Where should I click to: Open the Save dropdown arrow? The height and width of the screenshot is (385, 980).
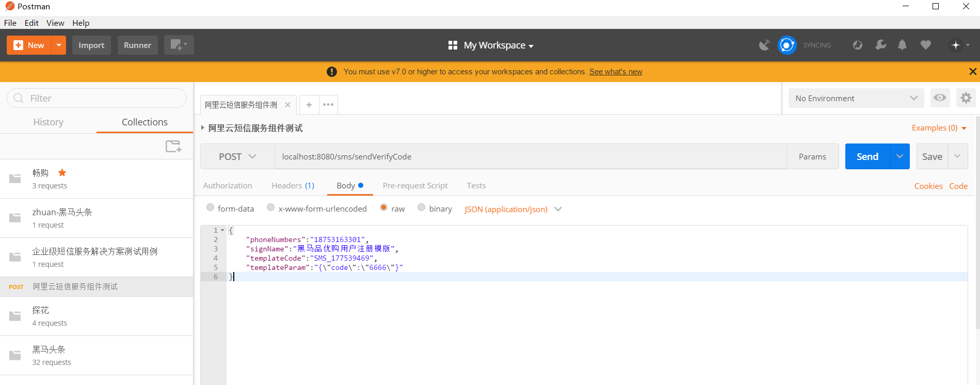pos(958,156)
